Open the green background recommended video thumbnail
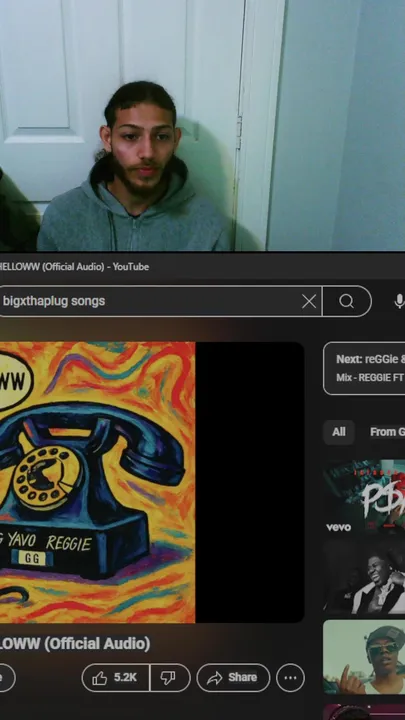Image resolution: width=405 pixels, height=720 pixels. coord(364,657)
